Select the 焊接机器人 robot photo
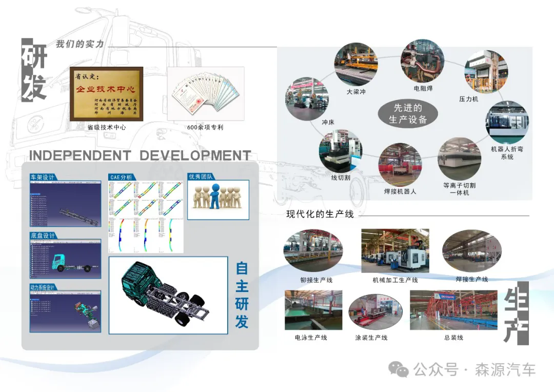The height and width of the screenshot is (392, 554). (400, 164)
